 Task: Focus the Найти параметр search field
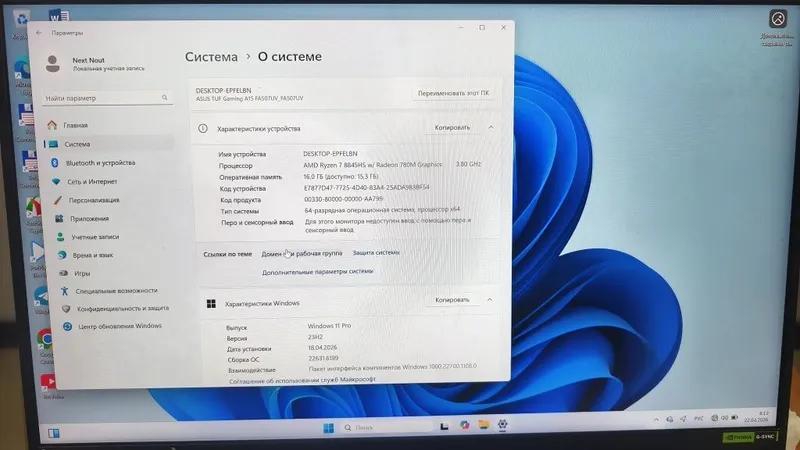[107, 98]
